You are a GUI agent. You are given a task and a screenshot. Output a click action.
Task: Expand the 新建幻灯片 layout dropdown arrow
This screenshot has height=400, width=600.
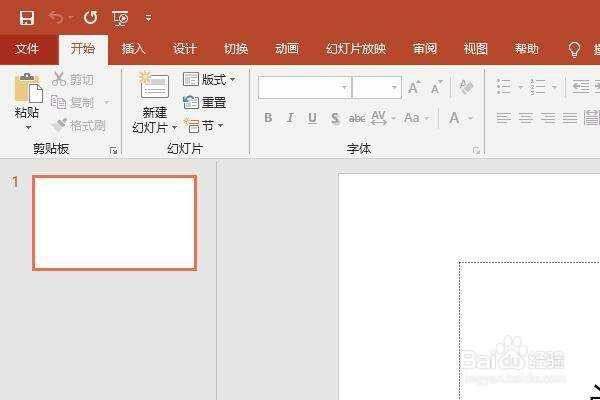tap(174, 127)
